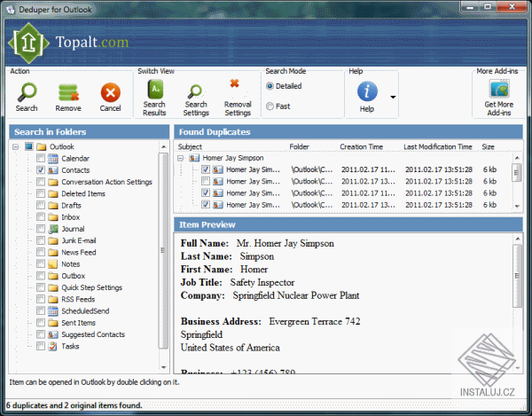This screenshot has width=532, height=416.
Task: Click 'Safety Inspector' job title text
Action: 262,282
